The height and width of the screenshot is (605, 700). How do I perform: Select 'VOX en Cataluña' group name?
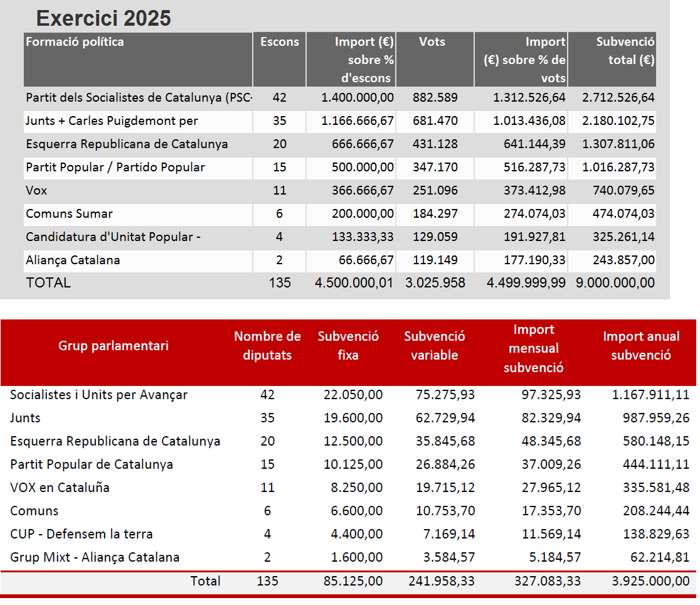tap(60, 488)
